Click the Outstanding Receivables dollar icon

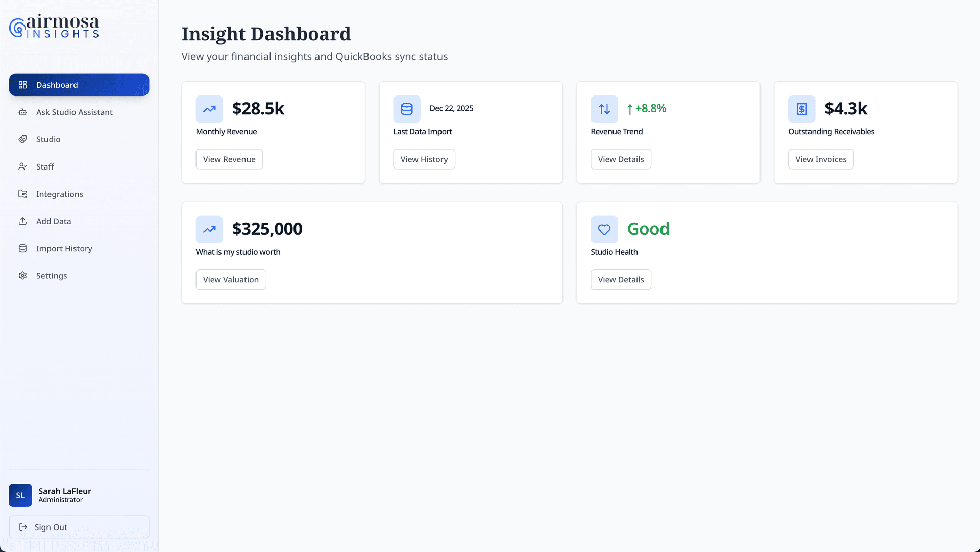click(x=801, y=109)
